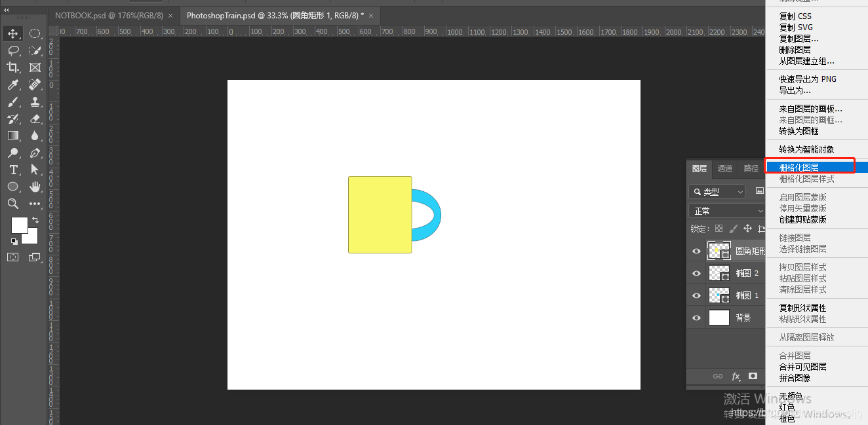Change the screen mode
868x425 pixels.
[x=35, y=257]
